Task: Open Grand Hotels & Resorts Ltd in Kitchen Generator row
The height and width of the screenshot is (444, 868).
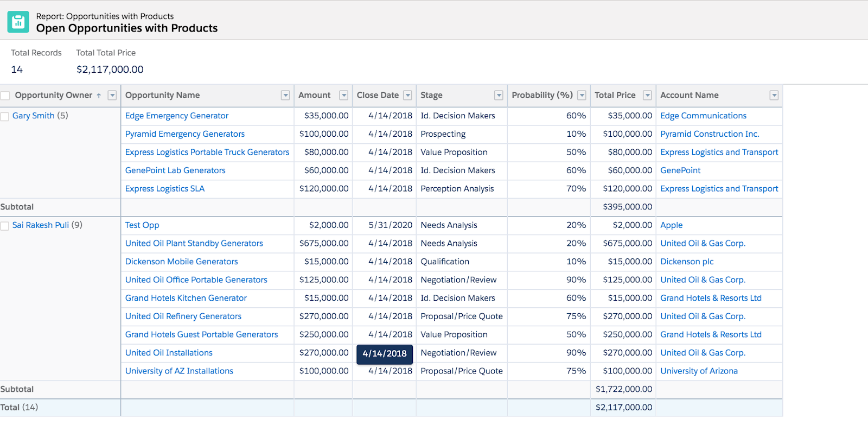Action: pos(711,298)
